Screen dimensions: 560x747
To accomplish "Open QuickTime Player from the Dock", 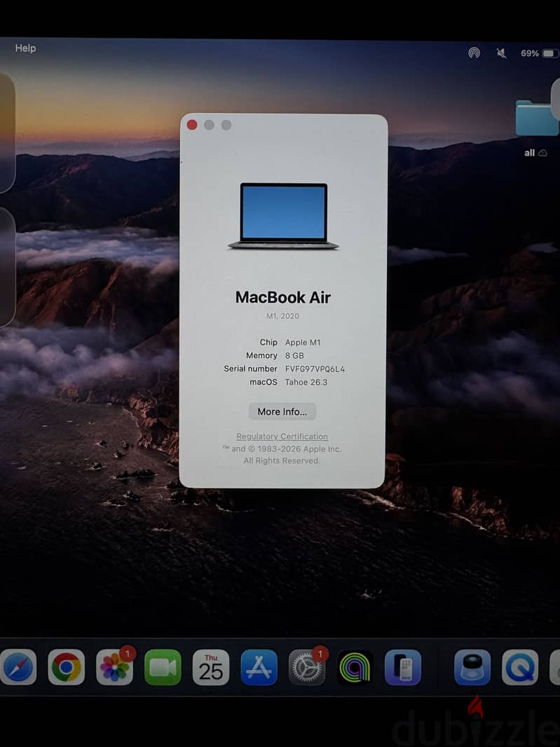I will tap(520, 667).
